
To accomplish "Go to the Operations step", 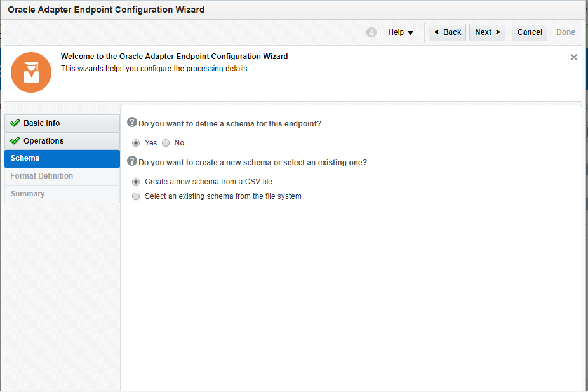I will (x=62, y=140).
